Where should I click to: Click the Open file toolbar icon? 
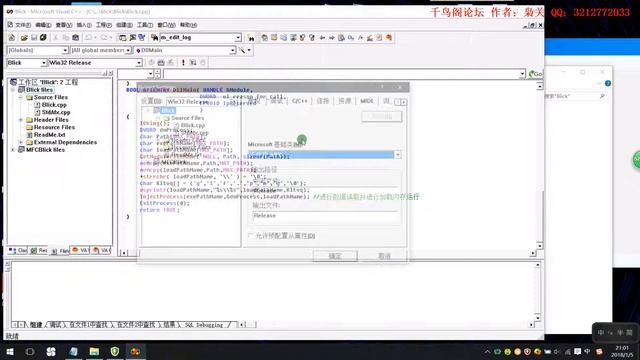pos(24,38)
